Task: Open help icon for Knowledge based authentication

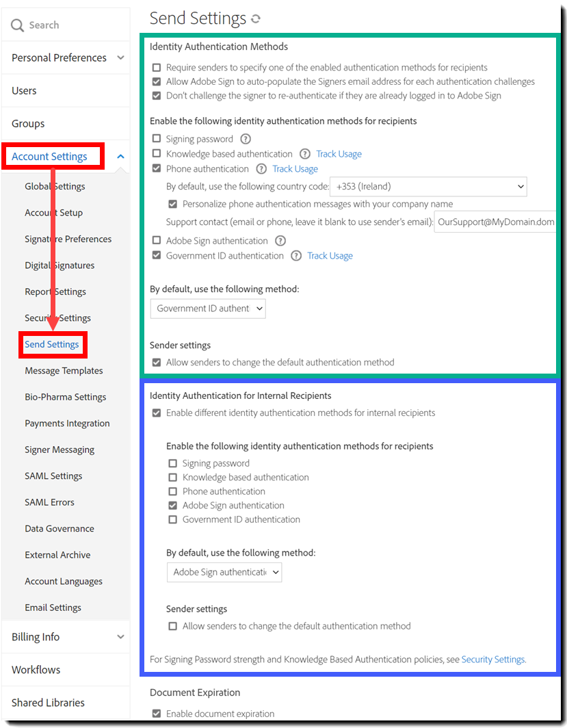Action: [304, 154]
